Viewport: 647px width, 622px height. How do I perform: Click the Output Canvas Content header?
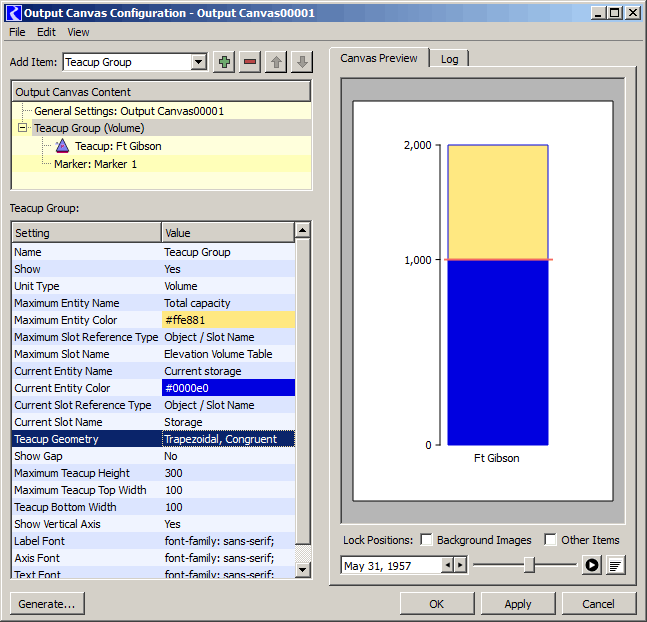pyautogui.click(x=161, y=92)
